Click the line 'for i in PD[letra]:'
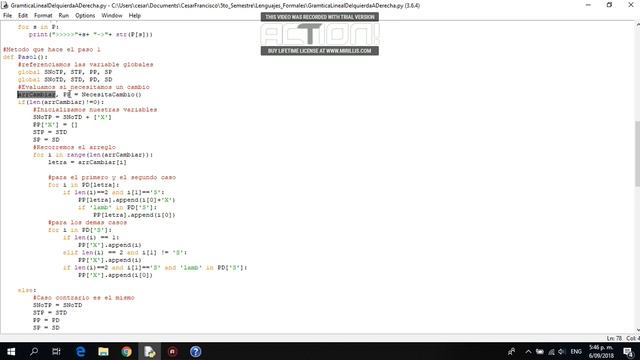This screenshot has width=640, height=360. (x=83, y=184)
